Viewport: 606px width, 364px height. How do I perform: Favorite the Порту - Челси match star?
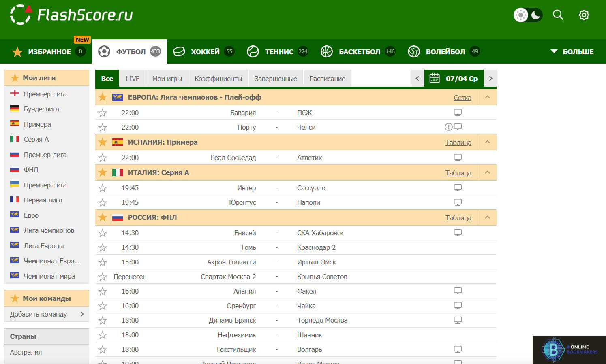(x=103, y=128)
